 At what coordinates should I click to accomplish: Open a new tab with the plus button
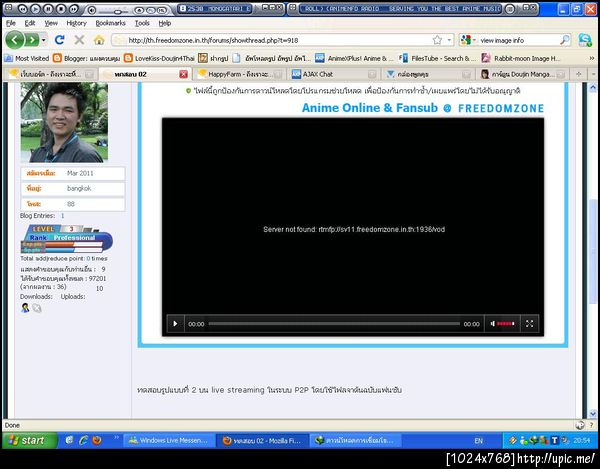(x=579, y=73)
